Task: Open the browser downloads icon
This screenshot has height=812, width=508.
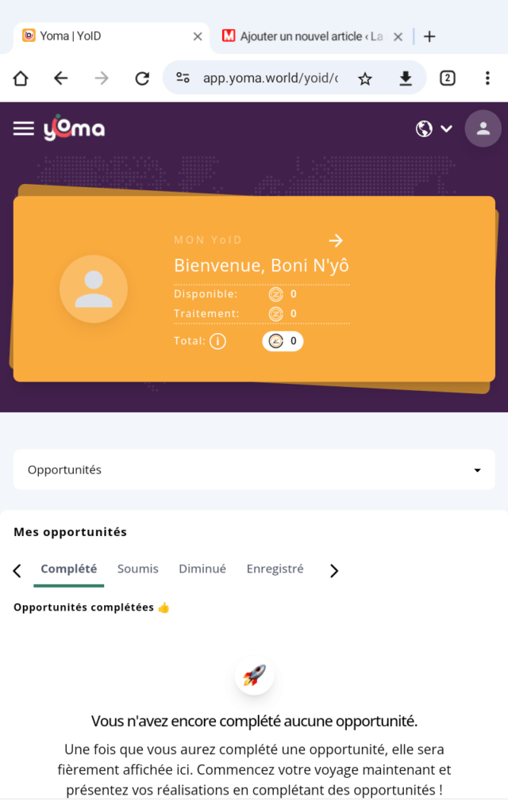Action: coord(406,78)
